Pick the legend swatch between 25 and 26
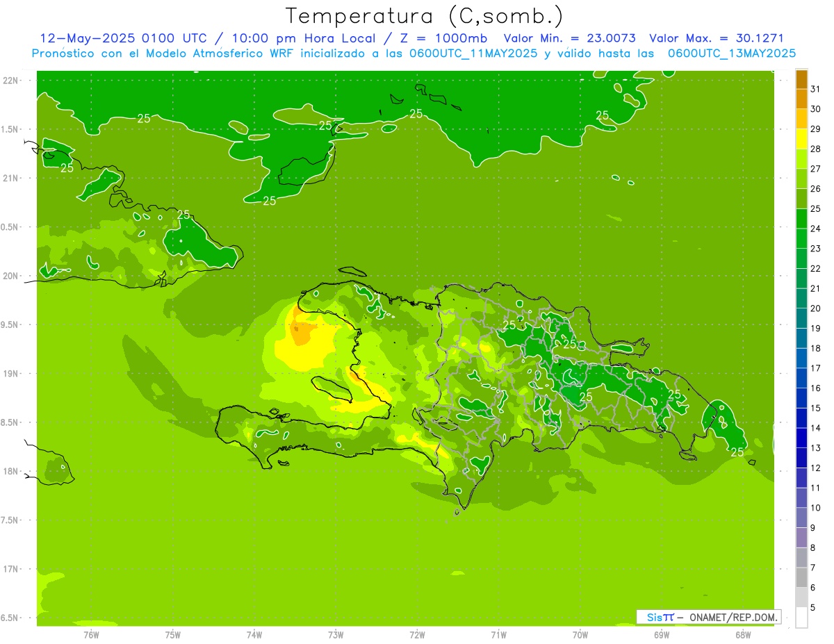834x644 pixels. 801,199
